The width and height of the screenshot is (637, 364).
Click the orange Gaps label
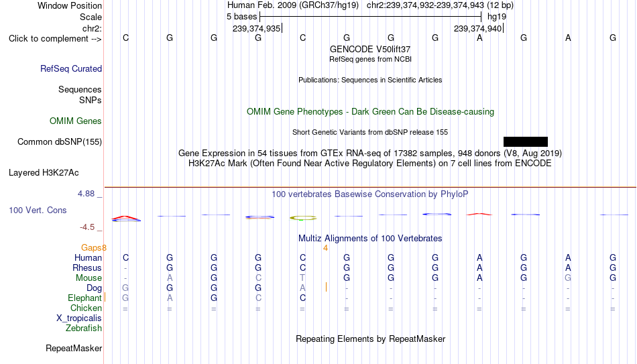pos(91,248)
